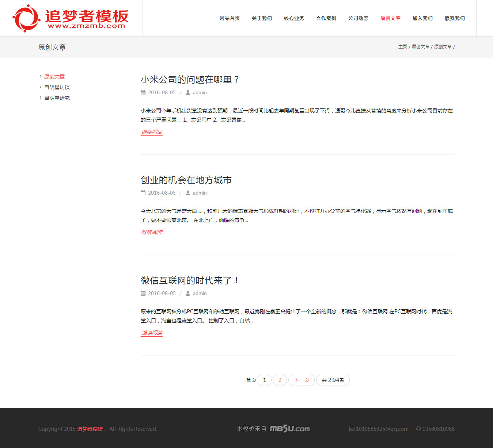Select 合作案例 in the top nav
Viewport: 493px width, 448px height.
(x=326, y=18)
